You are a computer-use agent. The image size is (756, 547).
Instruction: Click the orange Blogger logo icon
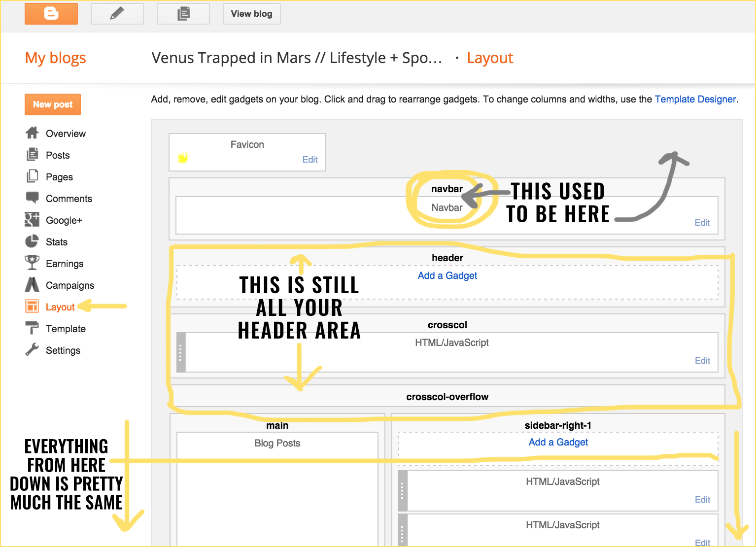click(x=51, y=13)
